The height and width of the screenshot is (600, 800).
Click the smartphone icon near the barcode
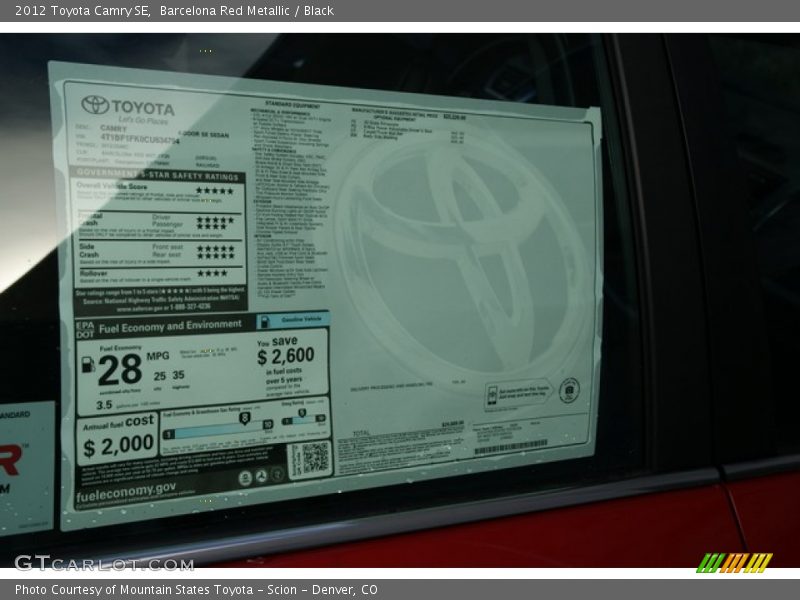491,395
